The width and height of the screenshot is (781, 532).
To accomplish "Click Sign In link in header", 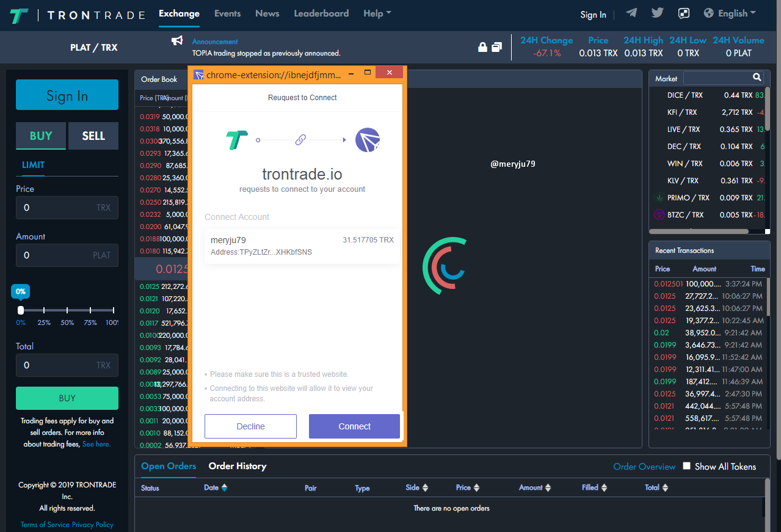I will (x=594, y=15).
